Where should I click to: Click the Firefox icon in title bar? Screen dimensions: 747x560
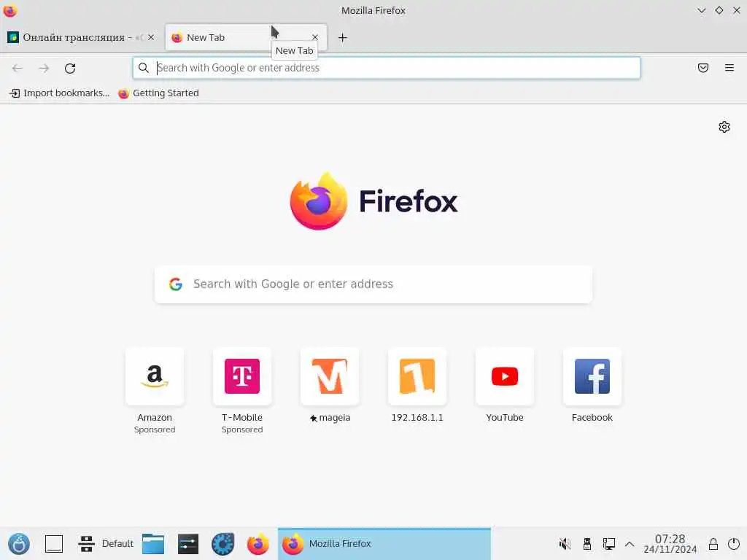(x=10, y=10)
